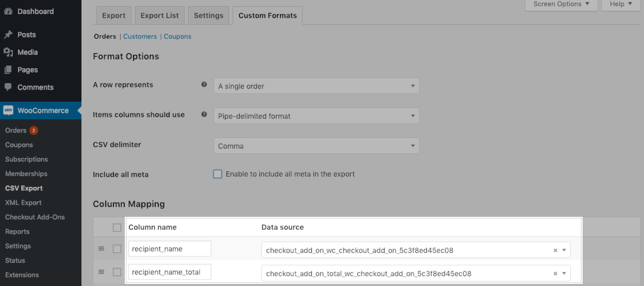Click drag handle for recipient_name row
Viewport: 644px width, 286px height.
102,249
